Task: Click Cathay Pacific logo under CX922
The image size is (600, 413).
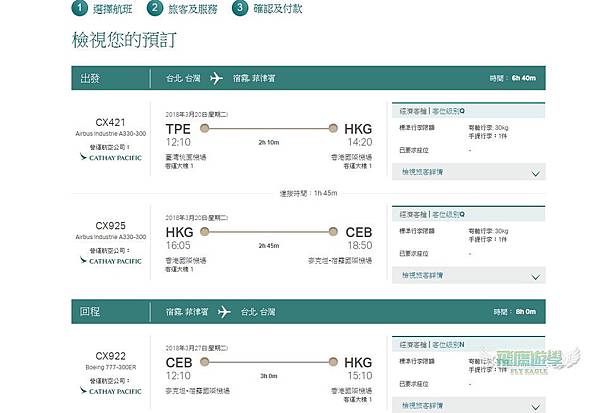Action: point(111,391)
